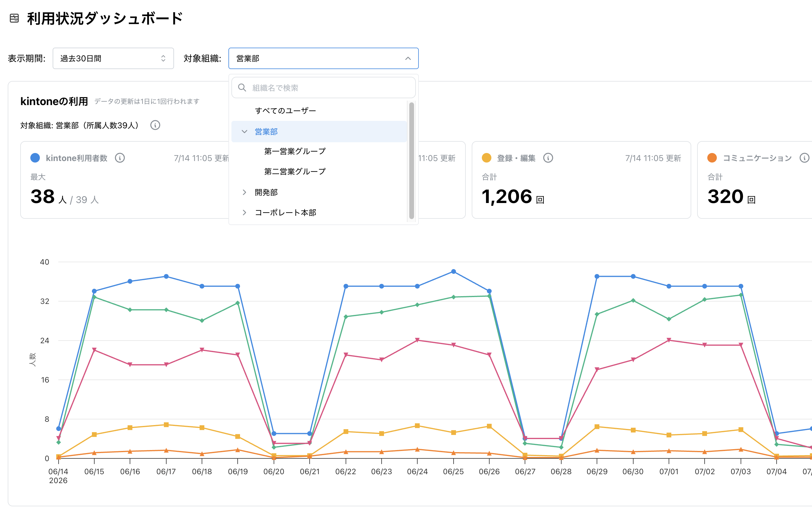This screenshot has width=812, height=509.
Task: Click the info icon beside 登録・編集
Action: pyautogui.click(x=548, y=158)
